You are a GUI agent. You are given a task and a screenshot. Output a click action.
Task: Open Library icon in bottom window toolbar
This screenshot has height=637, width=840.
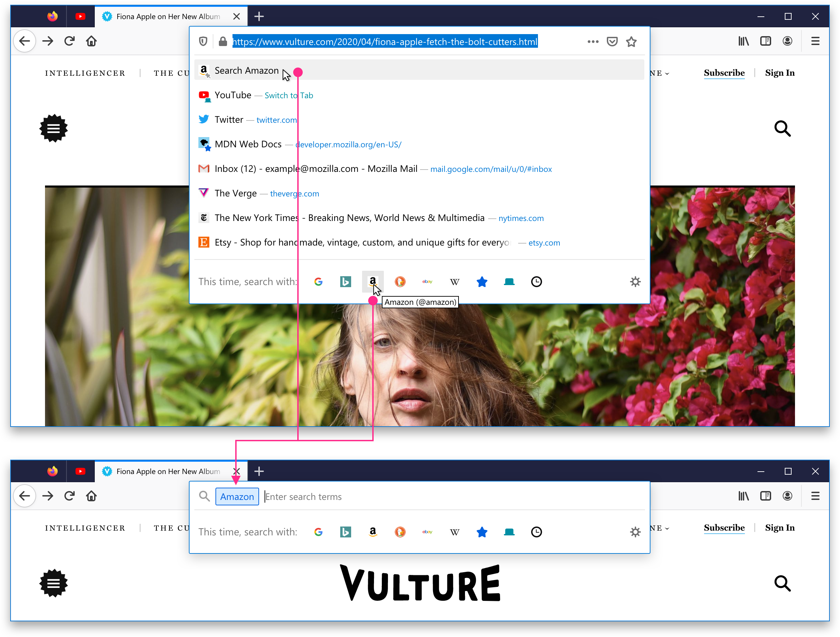point(744,496)
